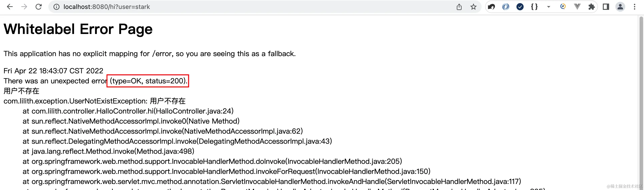Open the Extensions puzzle menu
The height and width of the screenshot is (190, 644).
591,7
